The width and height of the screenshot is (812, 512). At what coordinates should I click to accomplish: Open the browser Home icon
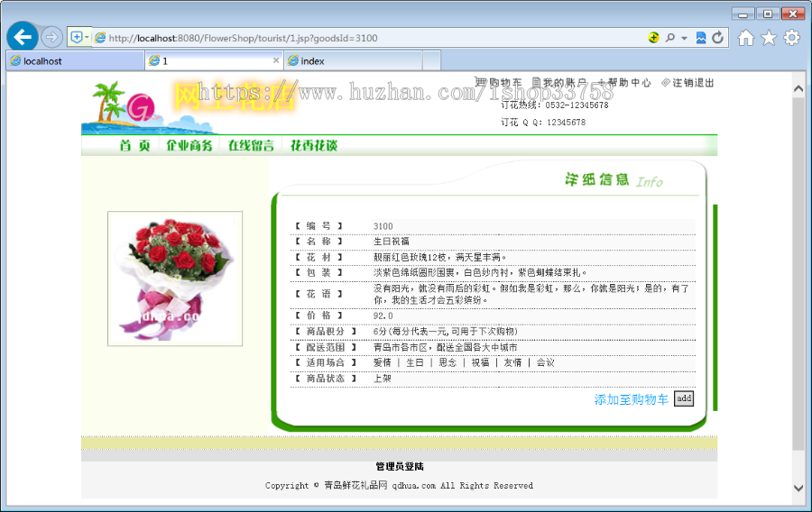(746, 38)
